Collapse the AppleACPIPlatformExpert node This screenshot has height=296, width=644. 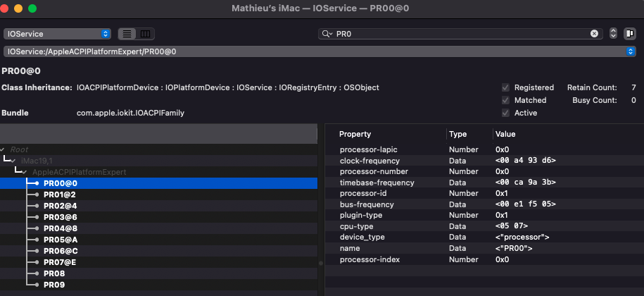click(25, 172)
